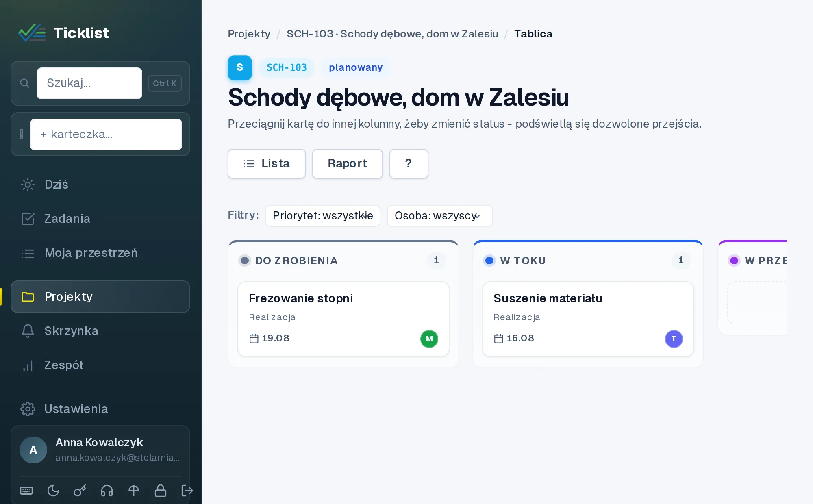Viewport: 813px width, 504px height.
Task: Click the Ticklist logo icon
Action: click(32, 33)
